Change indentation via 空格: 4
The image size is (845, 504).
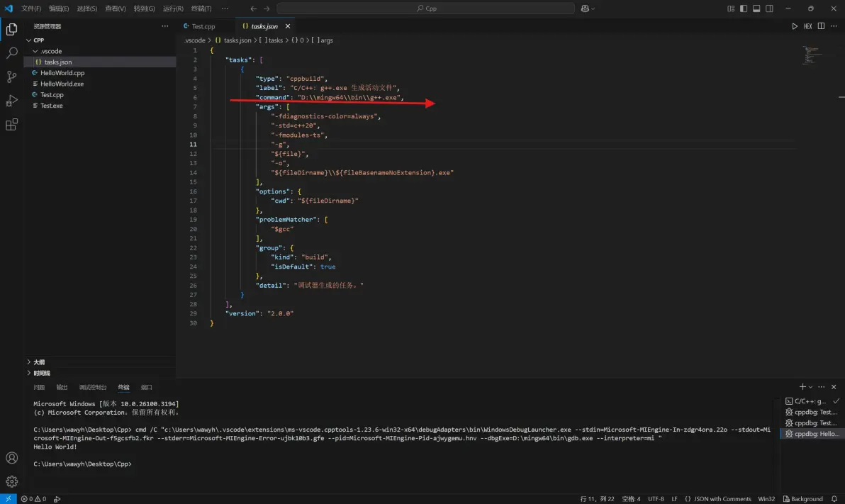click(631, 498)
